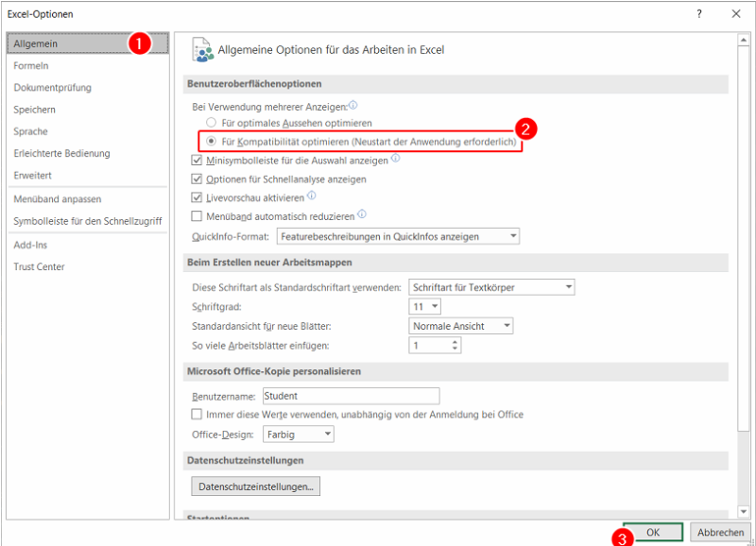The image size is (756, 546).
Task: Click the 'QuickInfo-Format:' label
Action: (230, 236)
